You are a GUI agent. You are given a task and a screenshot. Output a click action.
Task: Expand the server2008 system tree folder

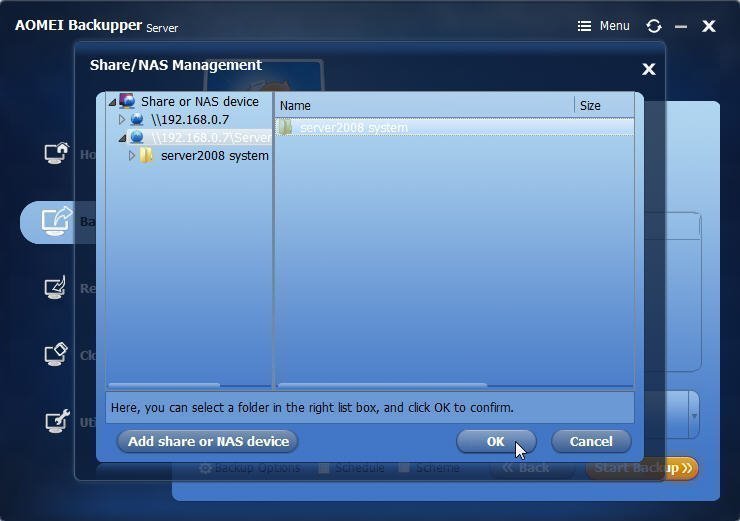[x=132, y=155]
